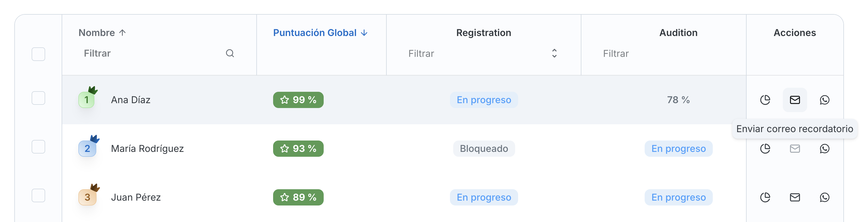This screenshot has width=868, height=222.
Task: Select the checkbox next to María Rodríguez
Action: (x=38, y=147)
